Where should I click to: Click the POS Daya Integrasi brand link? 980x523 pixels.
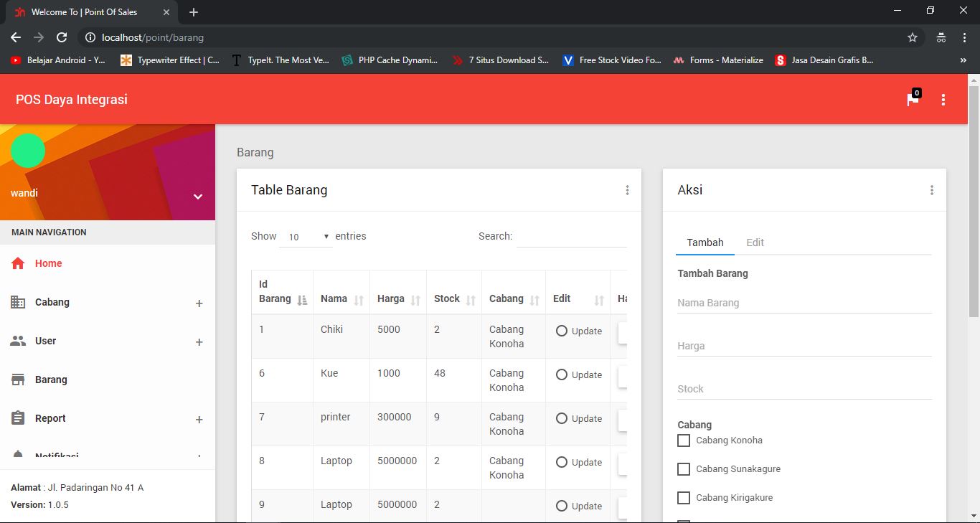click(x=71, y=99)
